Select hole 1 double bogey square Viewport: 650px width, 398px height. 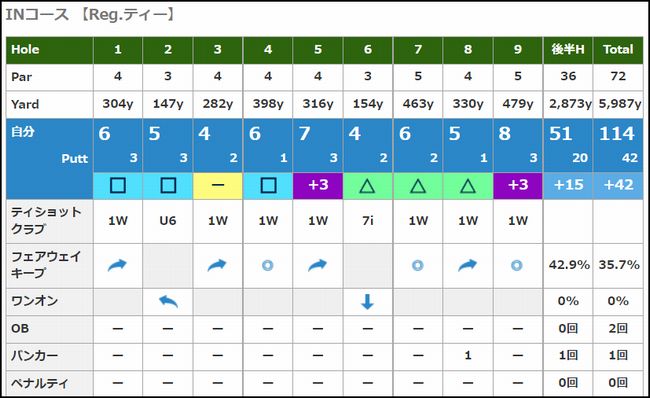(118, 186)
